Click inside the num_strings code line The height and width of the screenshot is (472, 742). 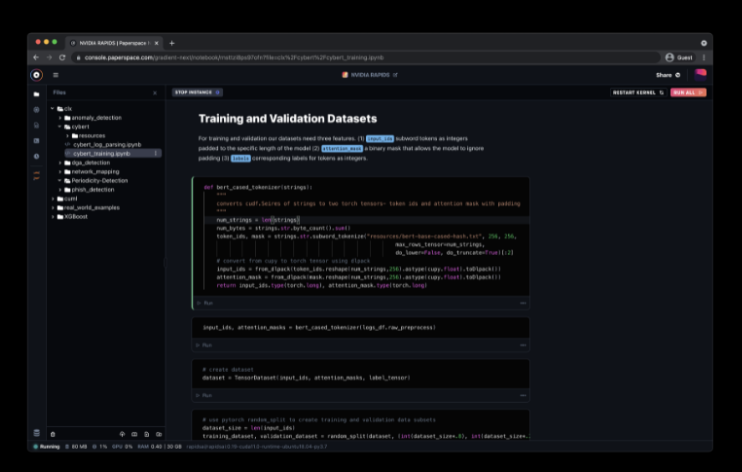pos(258,220)
